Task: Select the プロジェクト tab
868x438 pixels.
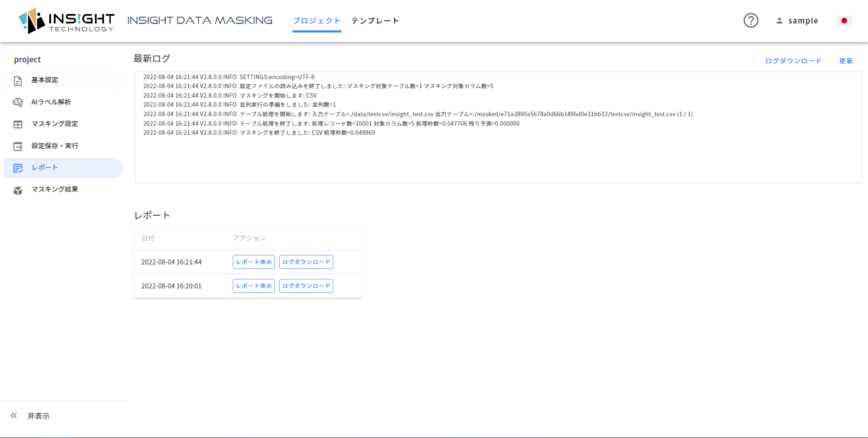Action: click(316, 21)
